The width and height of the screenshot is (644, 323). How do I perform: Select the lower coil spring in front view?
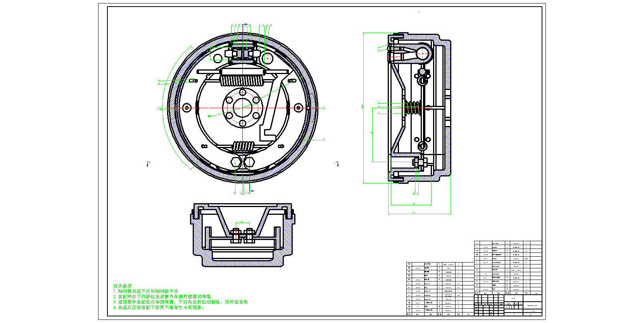(243, 146)
